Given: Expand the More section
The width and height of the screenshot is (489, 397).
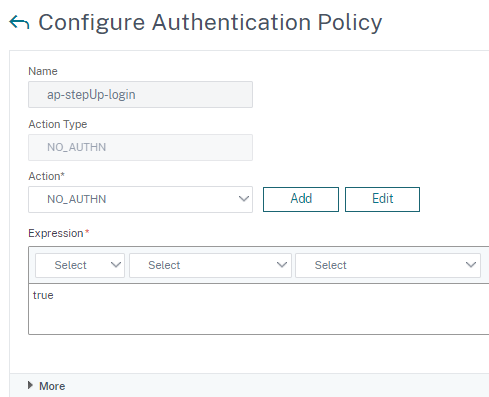Looking at the screenshot, I should tap(47, 386).
